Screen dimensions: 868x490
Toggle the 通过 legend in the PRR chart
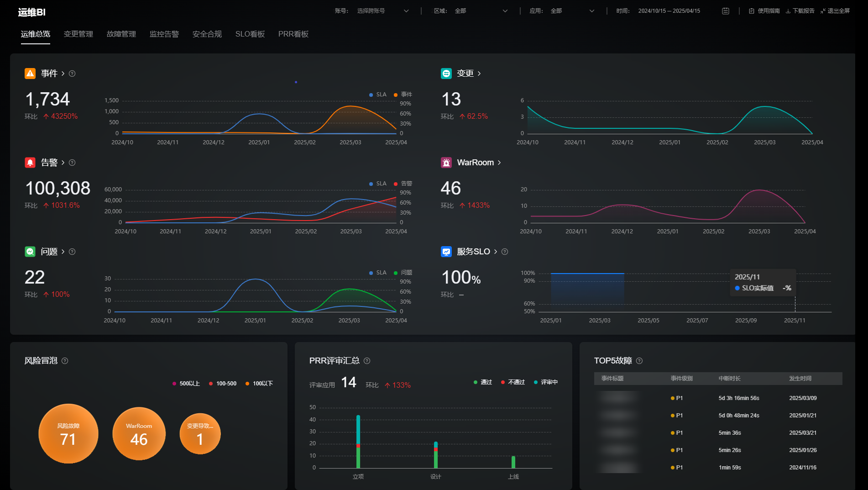(483, 382)
